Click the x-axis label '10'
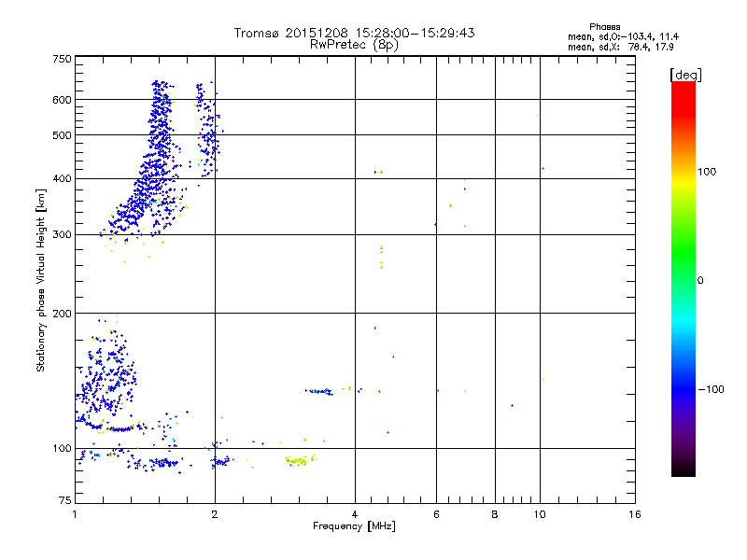The image size is (747, 560). pyautogui.click(x=540, y=514)
